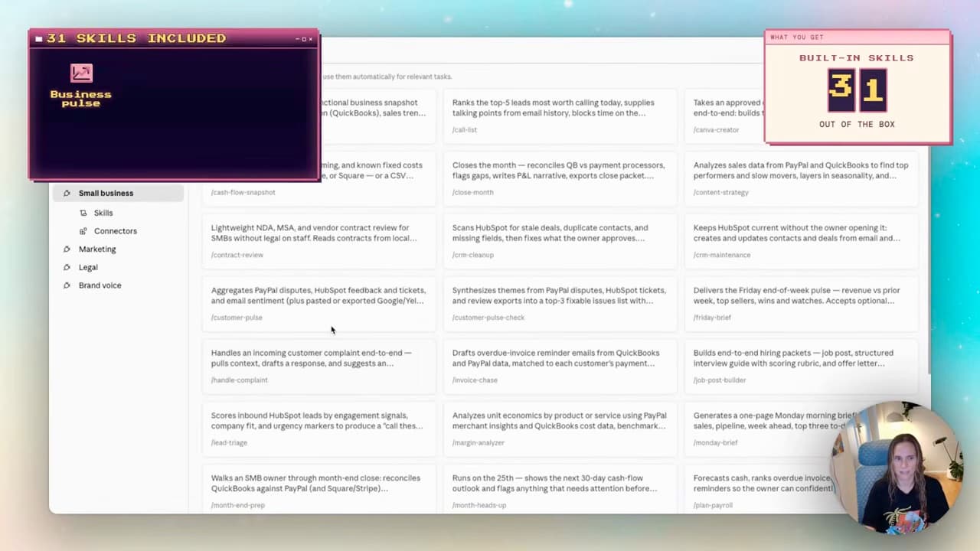Open the /customer-pulse-check skill card
980x551 pixels.
pos(560,304)
